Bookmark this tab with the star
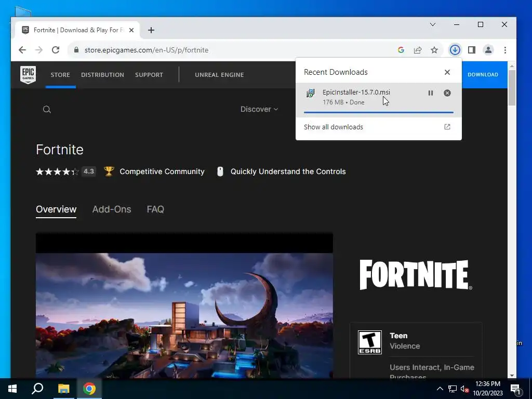The image size is (532, 399). [x=434, y=50]
